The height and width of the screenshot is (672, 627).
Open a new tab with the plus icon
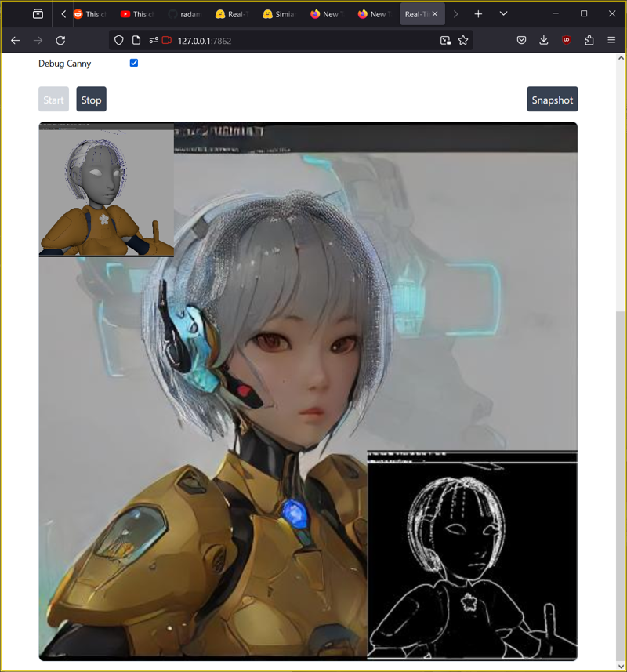[x=478, y=14]
